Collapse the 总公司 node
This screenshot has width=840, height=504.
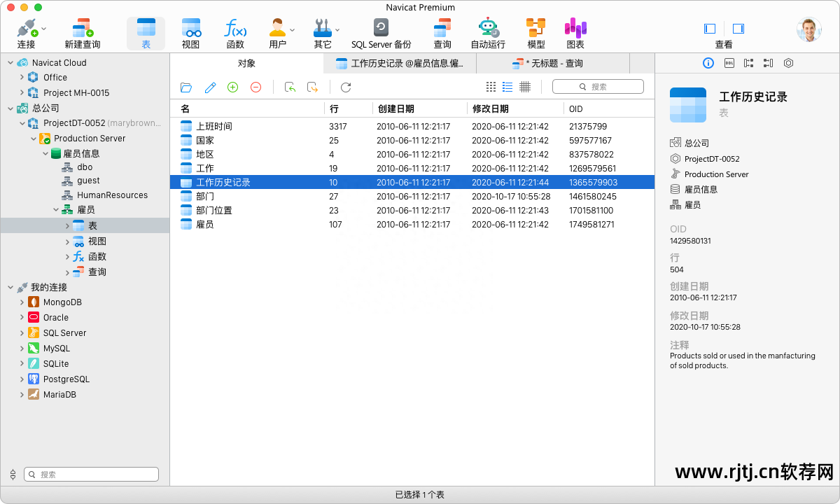(x=10, y=108)
